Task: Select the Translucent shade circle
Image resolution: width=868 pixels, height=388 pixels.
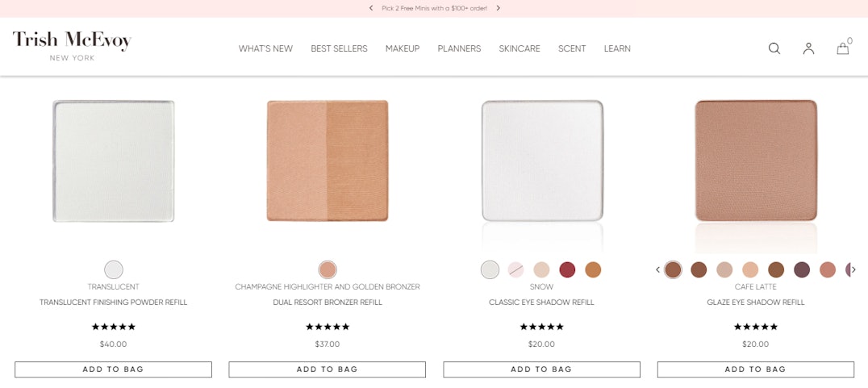Action: coord(114,270)
